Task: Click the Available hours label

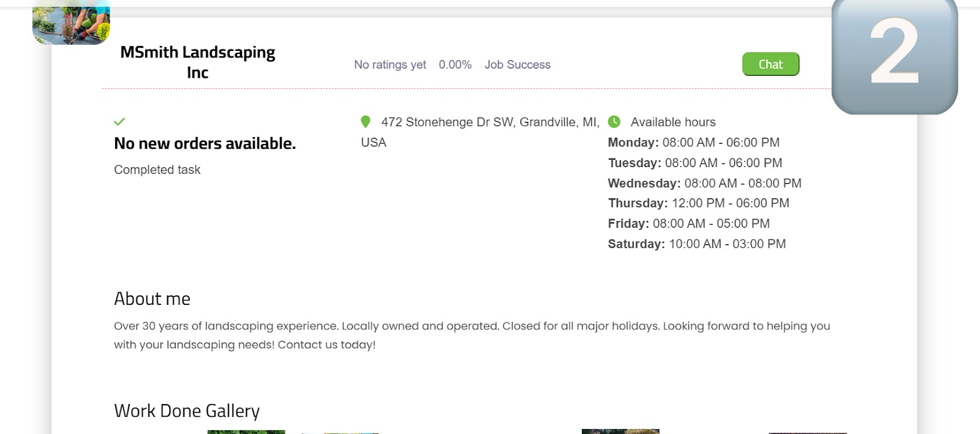Action: (x=673, y=122)
